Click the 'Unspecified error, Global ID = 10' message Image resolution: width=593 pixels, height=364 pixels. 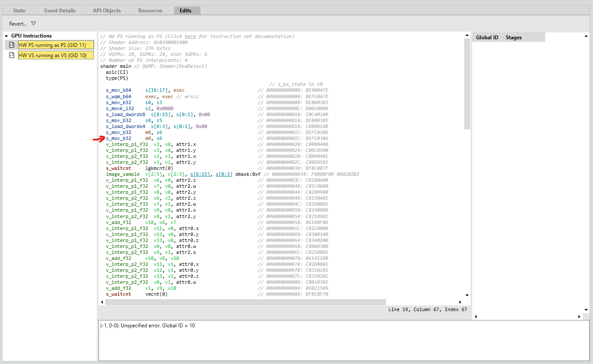(148, 326)
